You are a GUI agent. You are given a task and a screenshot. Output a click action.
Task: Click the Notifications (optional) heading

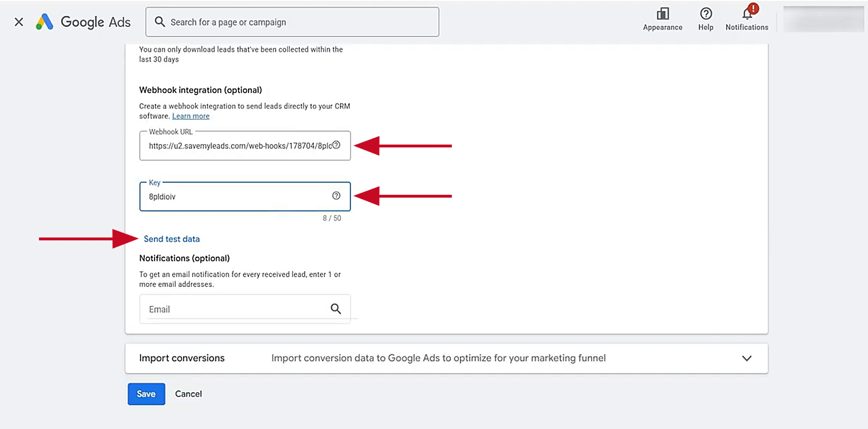(185, 258)
